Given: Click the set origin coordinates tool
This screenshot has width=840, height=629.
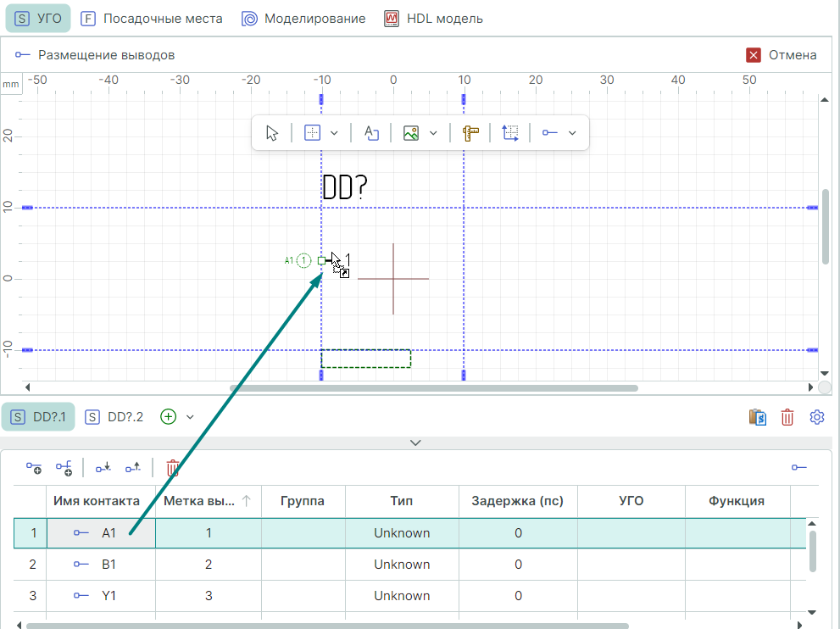Looking at the screenshot, I should pyautogui.click(x=510, y=133).
